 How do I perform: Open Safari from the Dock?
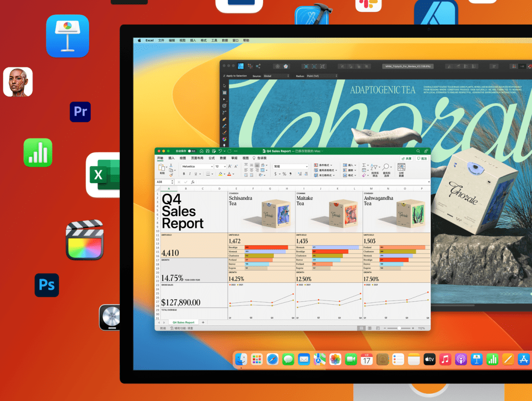pyautogui.click(x=272, y=359)
